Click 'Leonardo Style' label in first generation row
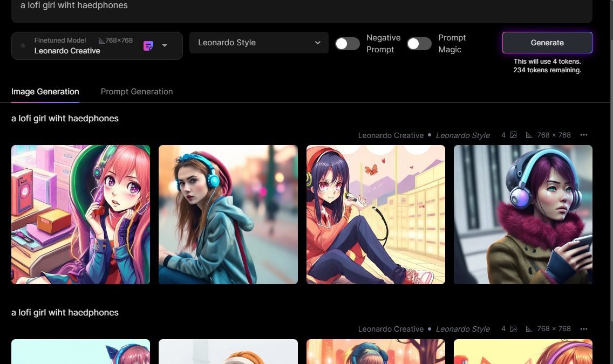Viewport: 613px width, 364px height. (463, 135)
